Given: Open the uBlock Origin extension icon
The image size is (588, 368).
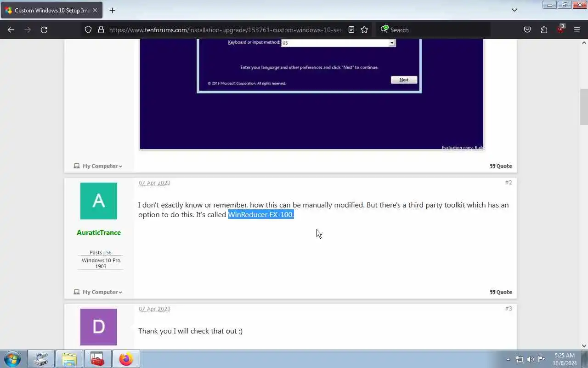Looking at the screenshot, I should (560, 29).
